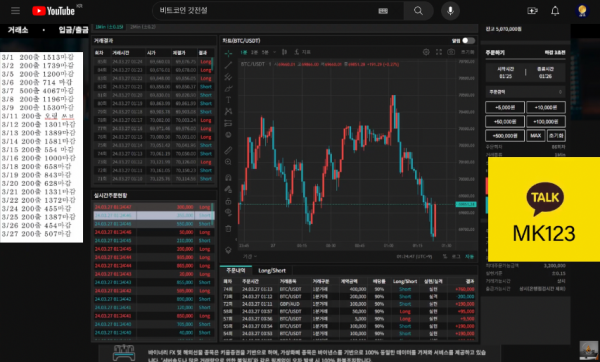The width and height of the screenshot is (600, 362).
Task: Take chart snapshot with camera icon
Action: tap(451, 52)
